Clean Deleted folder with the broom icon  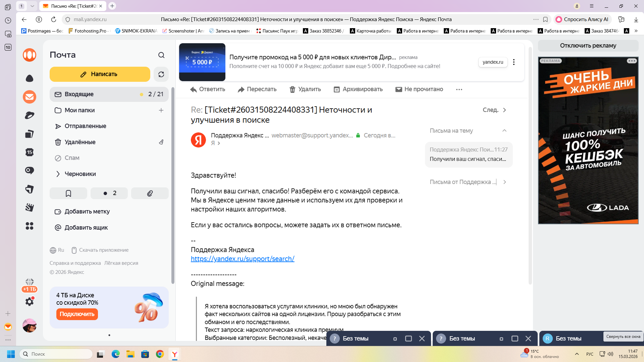pyautogui.click(x=161, y=142)
